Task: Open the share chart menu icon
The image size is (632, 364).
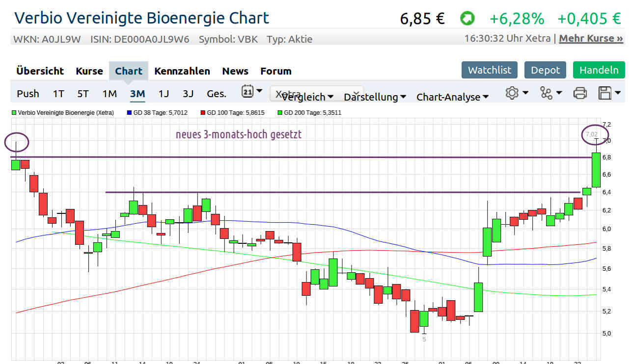Action: (550, 93)
